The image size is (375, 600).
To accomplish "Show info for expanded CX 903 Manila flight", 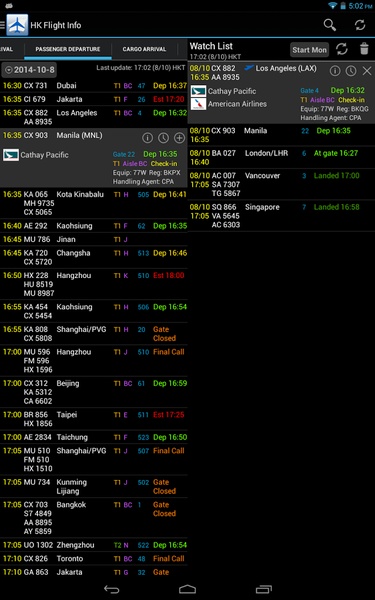I will (147, 138).
